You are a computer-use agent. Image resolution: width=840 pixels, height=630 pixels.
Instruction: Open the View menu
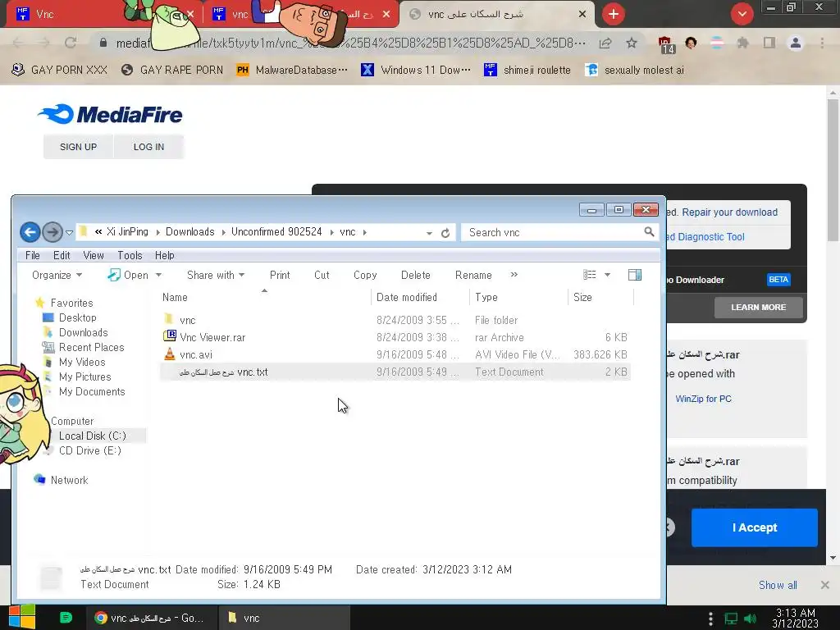click(94, 256)
